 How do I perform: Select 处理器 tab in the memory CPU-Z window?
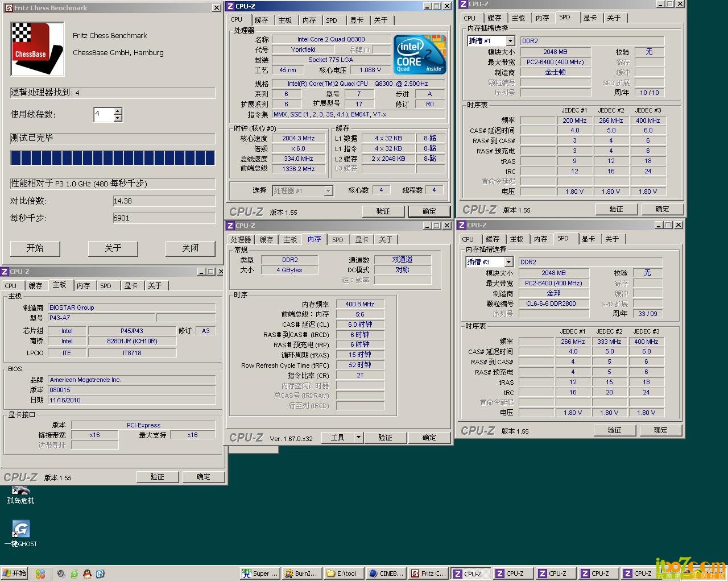241,240
